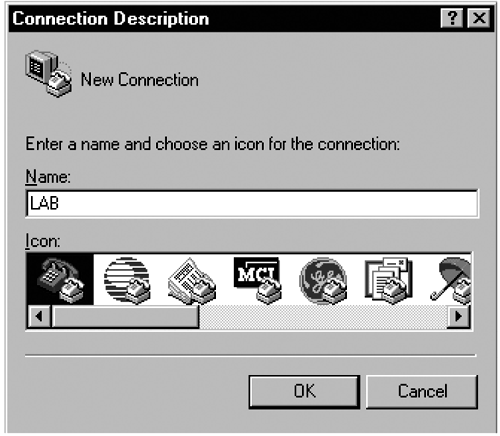Select the stacked documents window icon
Screen dimensions: 500x436
(x=389, y=281)
